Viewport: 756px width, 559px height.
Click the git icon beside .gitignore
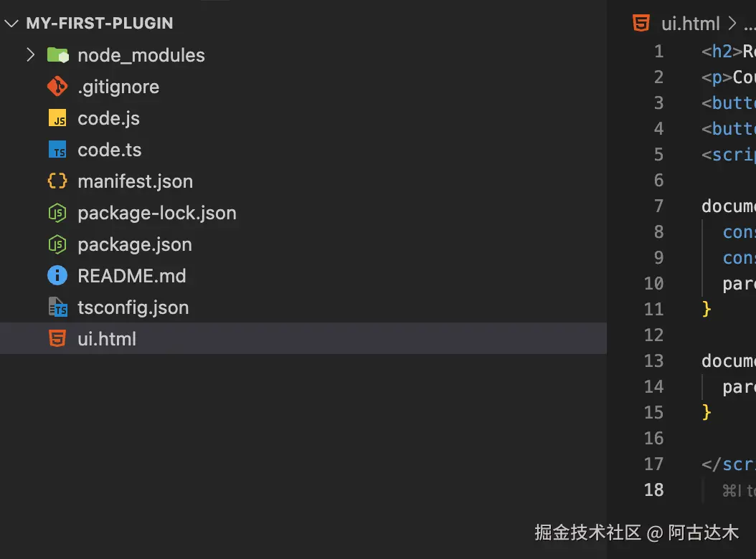(57, 87)
